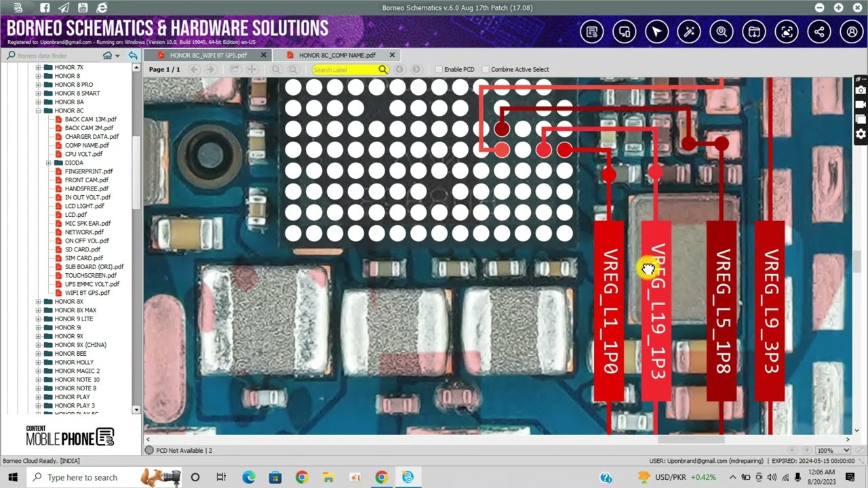Close the HONOR 8C_COMP NAME.pdf tab
Image resolution: width=868 pixels, height=488 pixels.
click(x=392, y=55)
